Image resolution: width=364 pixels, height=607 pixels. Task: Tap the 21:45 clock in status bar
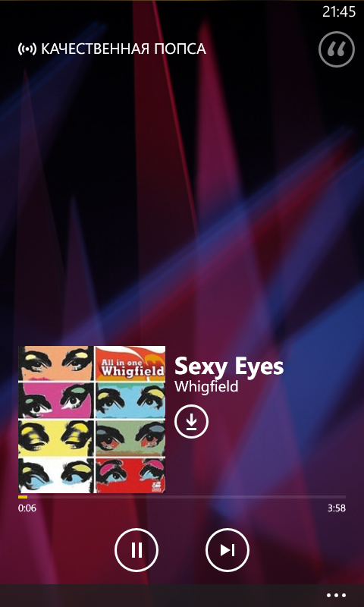(339, 11)
